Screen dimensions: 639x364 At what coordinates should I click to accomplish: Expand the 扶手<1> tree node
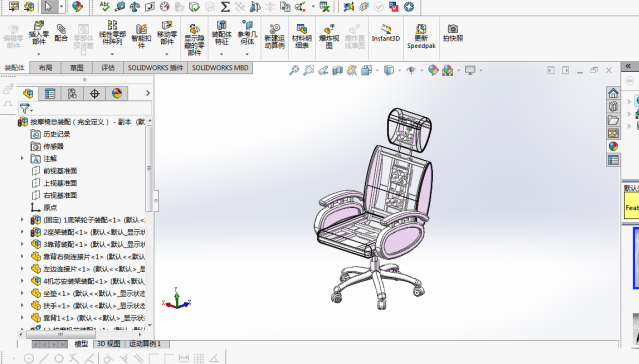pyautogui.click(x=22, y=305)
